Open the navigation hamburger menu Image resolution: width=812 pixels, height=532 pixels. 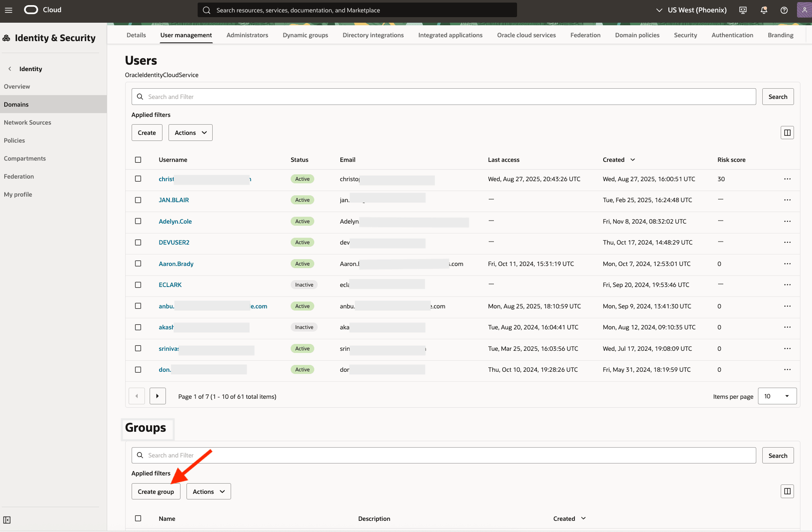[x=8, y=10]
